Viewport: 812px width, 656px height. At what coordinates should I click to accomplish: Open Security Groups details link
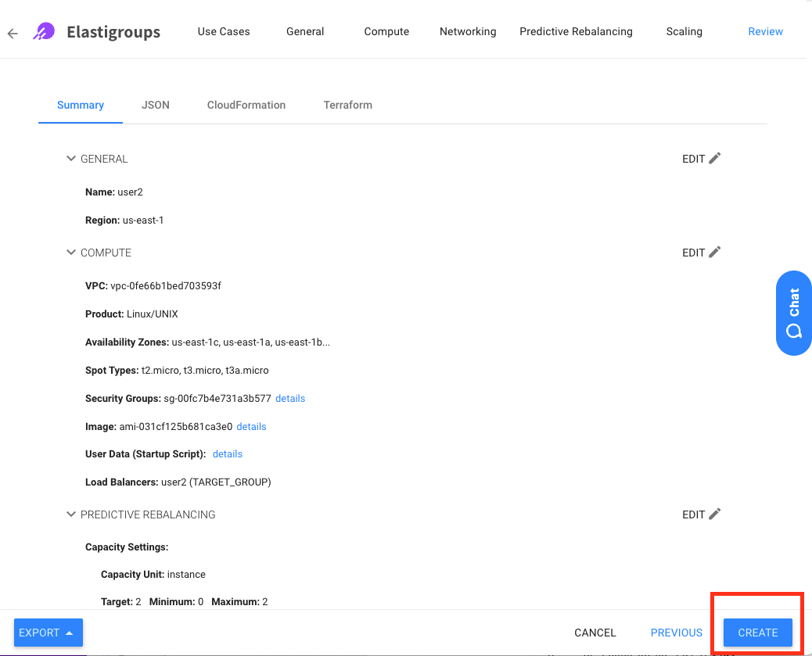[x=290, y=399]
